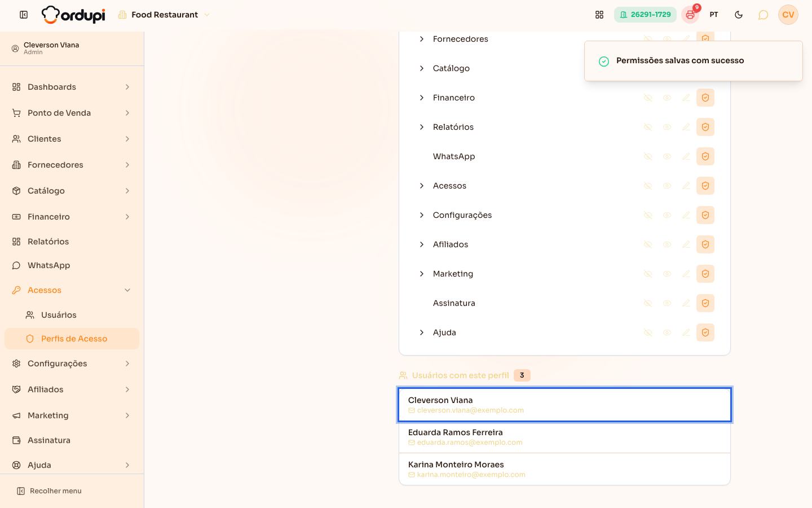This screenshot has width=812, height=508.
Task: Open Ponto de Venda sidebar menu
Action: [x=72, y=113]
